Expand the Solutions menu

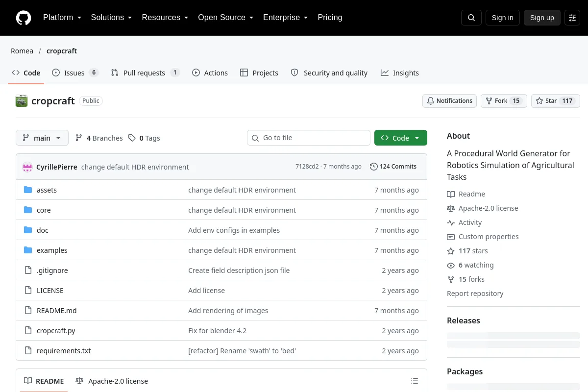(x=111, y=18)
